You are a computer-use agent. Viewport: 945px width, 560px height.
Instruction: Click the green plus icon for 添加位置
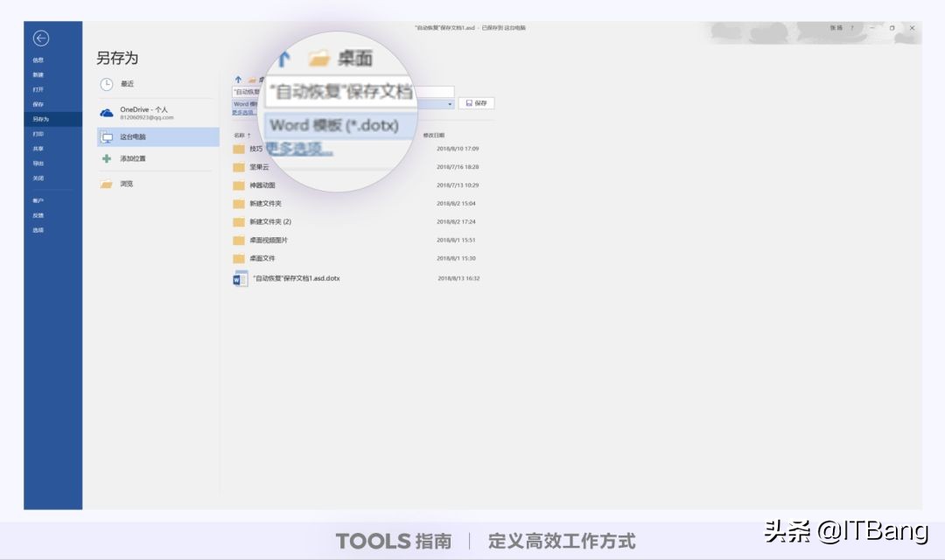(x=104, y=158)
